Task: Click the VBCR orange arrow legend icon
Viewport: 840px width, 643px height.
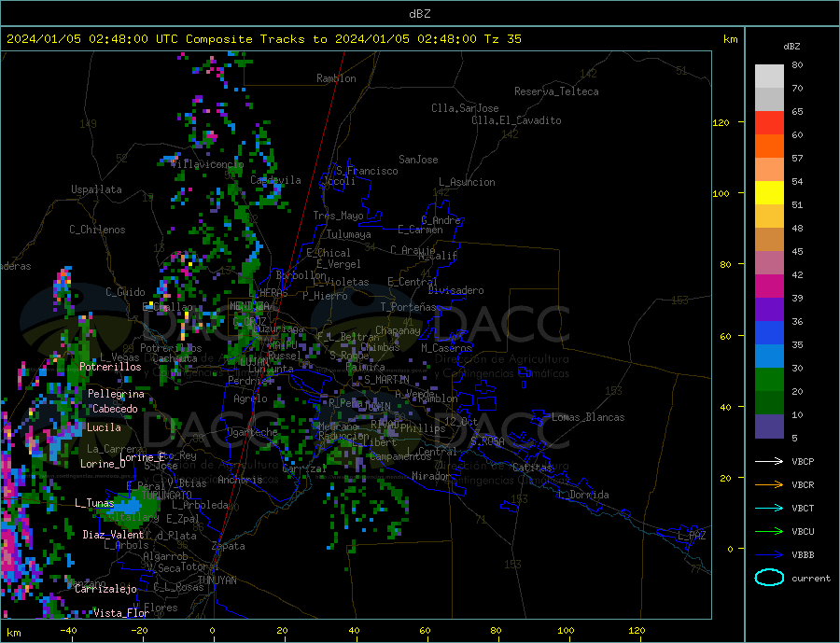Action: pyautogui.click(x=769, y=485)
